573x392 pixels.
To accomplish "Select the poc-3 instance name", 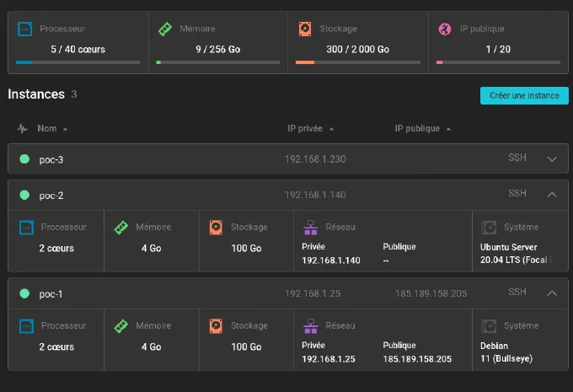I will [x=51, y=160].
